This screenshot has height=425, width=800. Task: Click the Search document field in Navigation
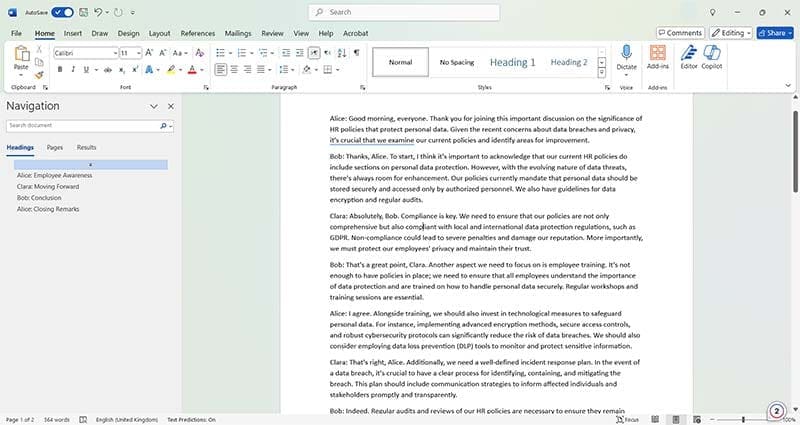pyautogui.click(x=90, y=126)
